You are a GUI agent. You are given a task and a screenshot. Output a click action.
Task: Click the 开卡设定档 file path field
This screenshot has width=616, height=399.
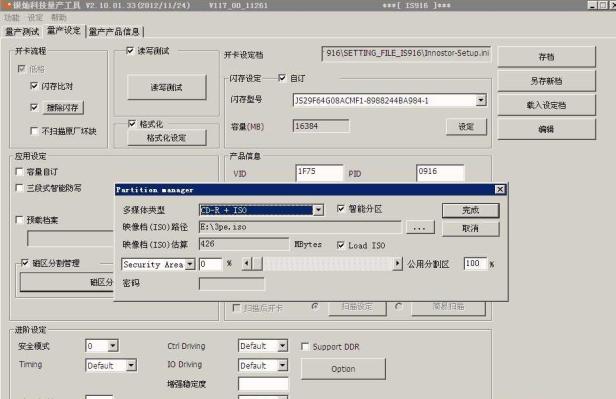tap(406, 53)
